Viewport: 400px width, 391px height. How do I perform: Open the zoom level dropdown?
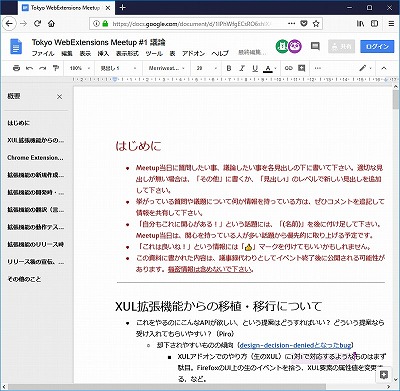click(80, 68)
